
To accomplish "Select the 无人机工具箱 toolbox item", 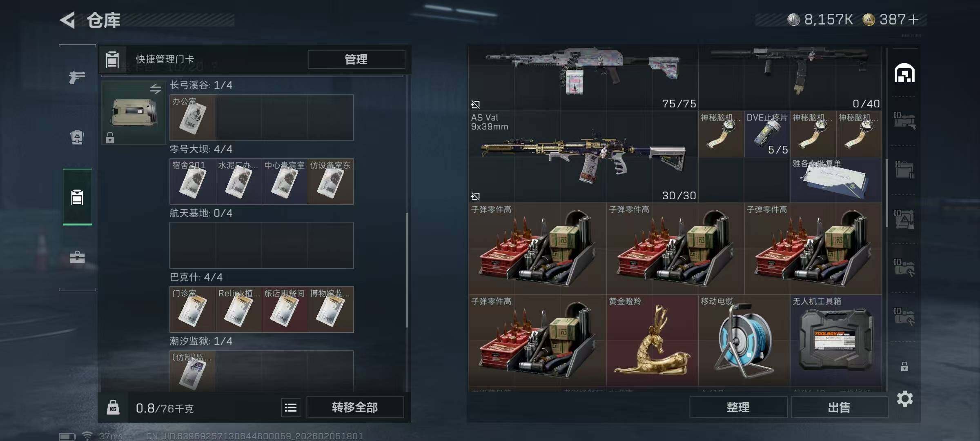I will point(836,340).
